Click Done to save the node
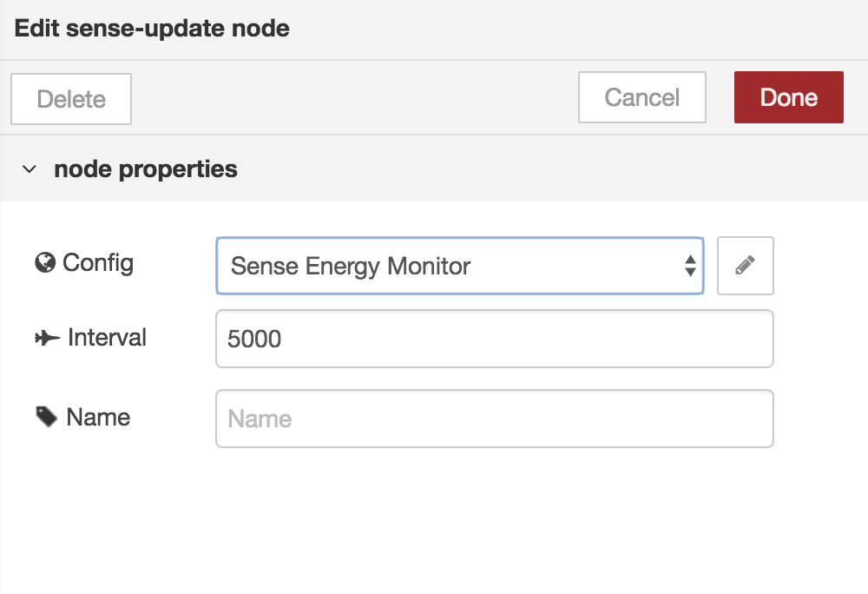This screenshot has width=868, height=594. (788, 97)
